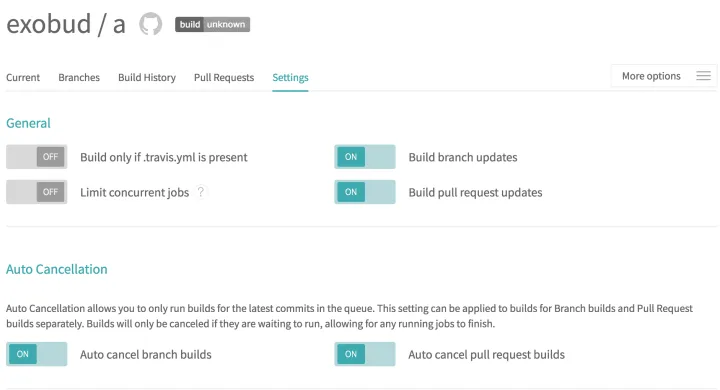
Task: Click the 'Build branch updates' label
Action: 463,157
